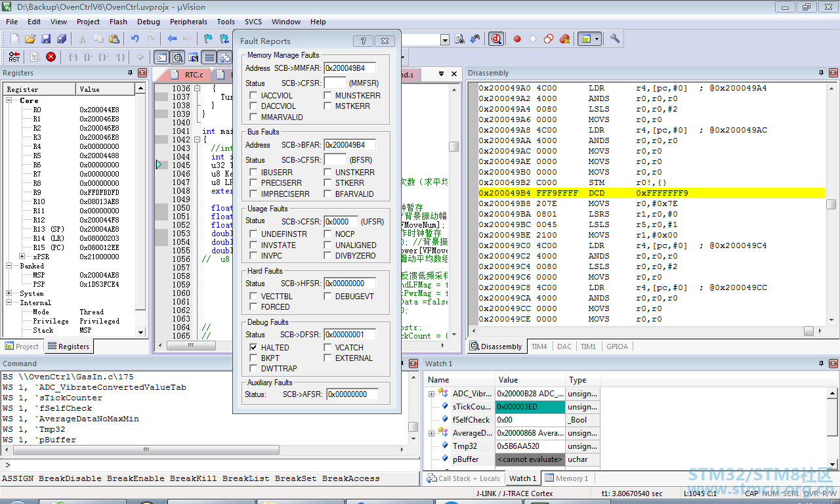Click the help button in Fault Reports dialog

pos(364,41)
